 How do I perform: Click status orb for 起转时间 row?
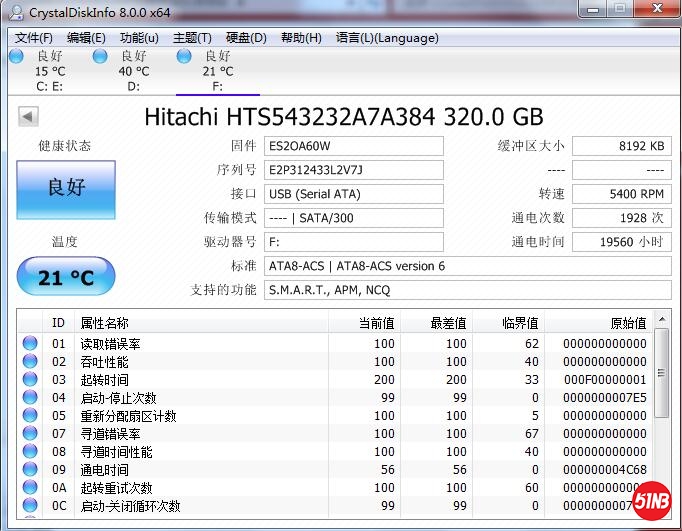point(30,380)
